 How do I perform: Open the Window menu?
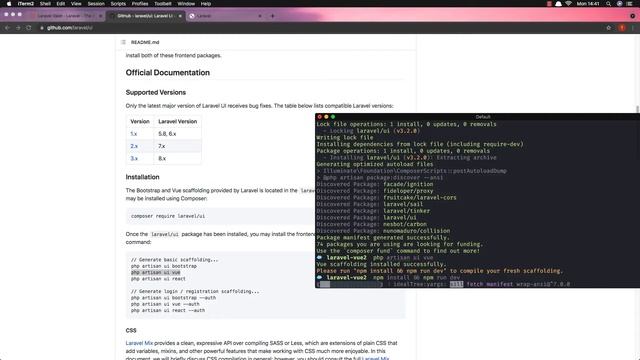[186, 4]
